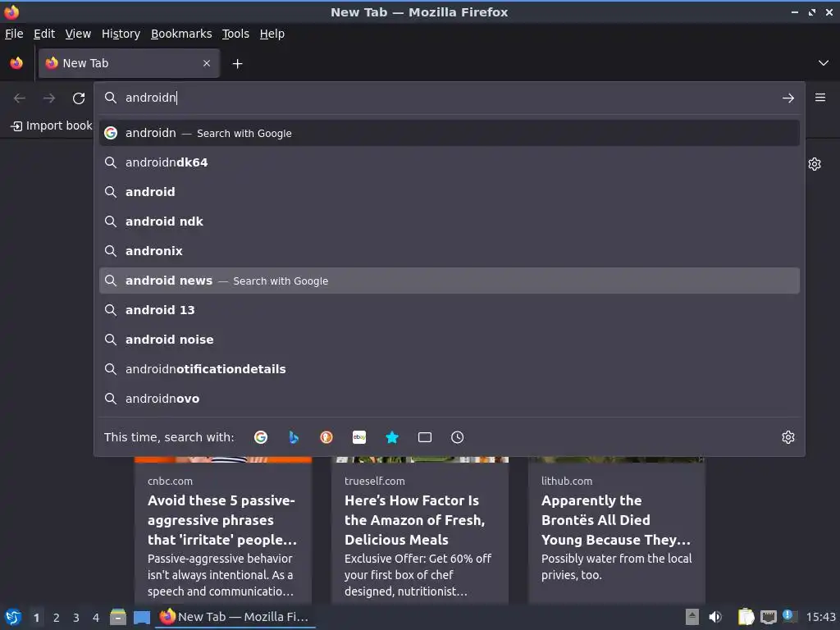
Task: Open the History menu
Action: click(121, 34)
